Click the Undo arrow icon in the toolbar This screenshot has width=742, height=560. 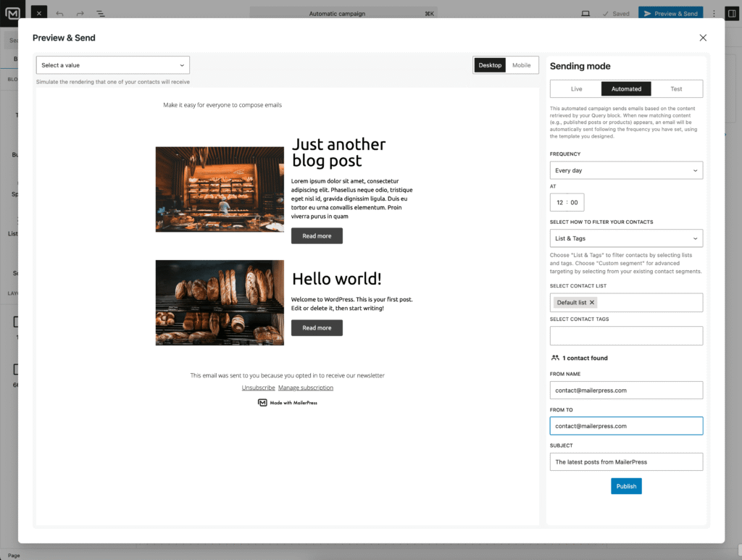[59, 13]
